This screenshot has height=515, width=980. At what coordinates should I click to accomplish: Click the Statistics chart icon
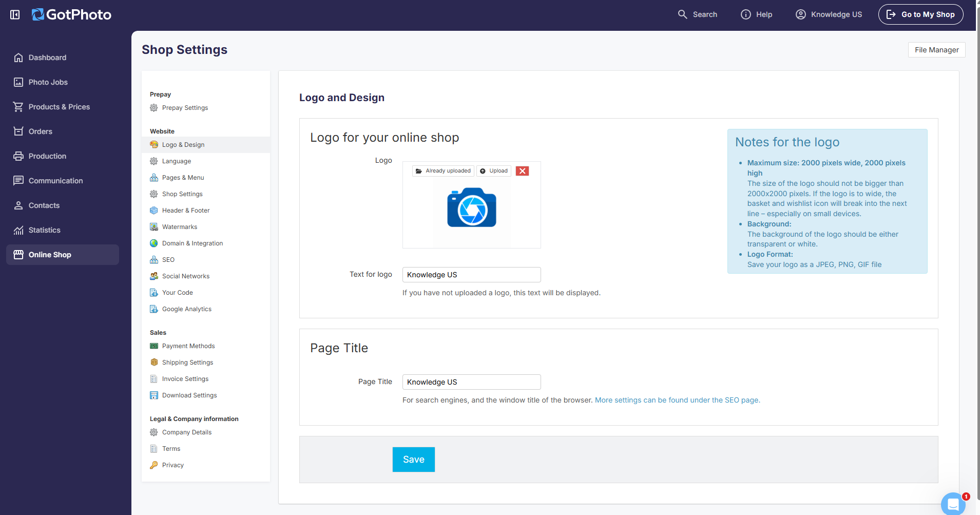click(x=18, y=230)
